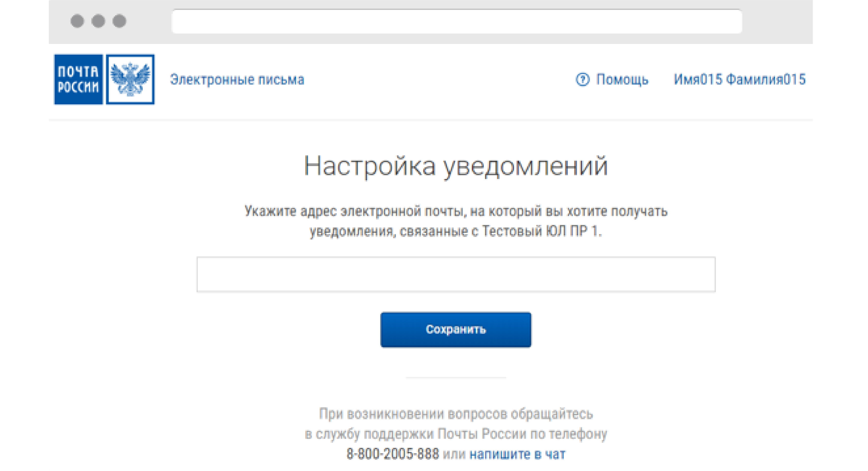Click the При возникновении вопросов support text
This screenshot has height=471, width=868.
click(x=456, y=414)
